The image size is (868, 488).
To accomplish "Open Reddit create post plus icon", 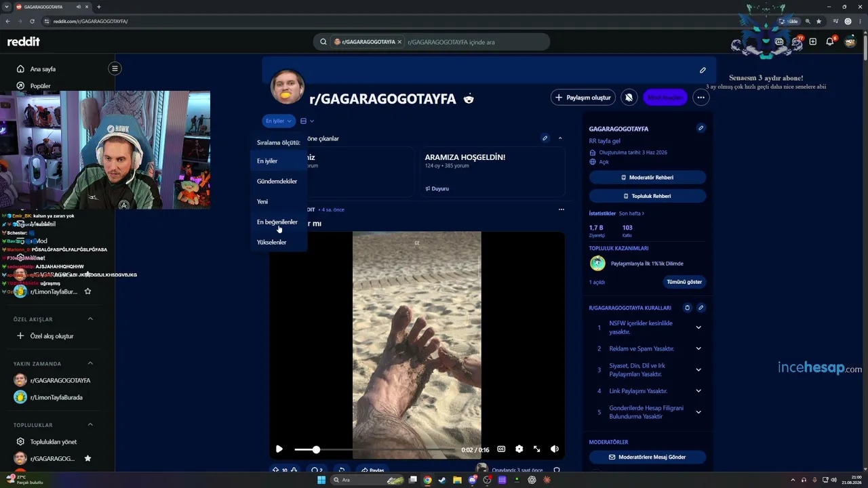I will pos(813,42).
